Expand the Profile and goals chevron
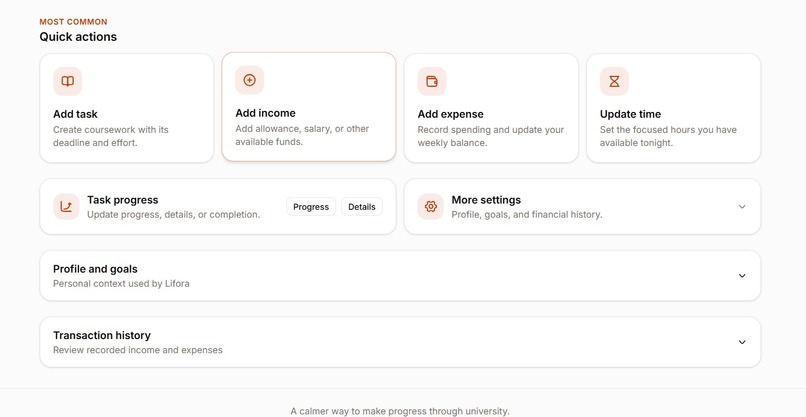 click(x=742, y=276)
